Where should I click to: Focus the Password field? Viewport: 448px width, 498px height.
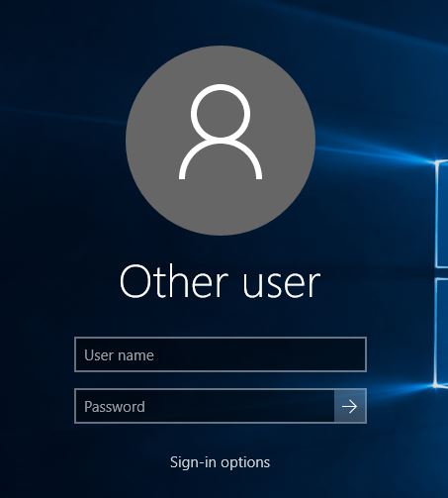click(205, 406)
